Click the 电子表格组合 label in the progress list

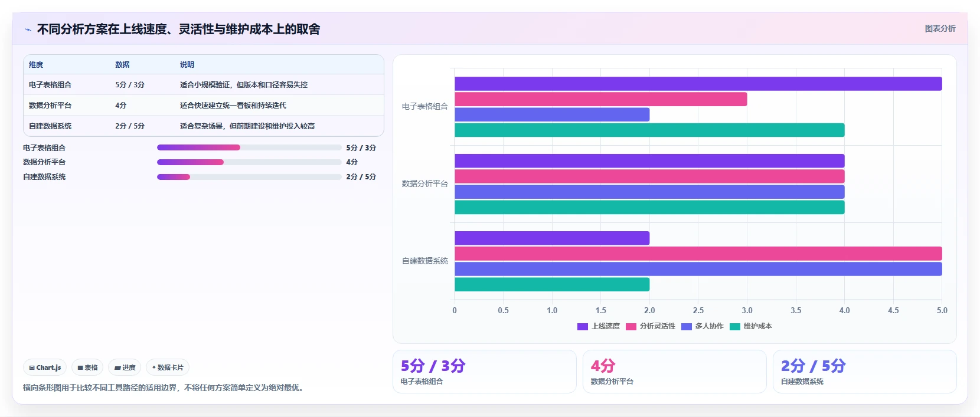[x=44, y=148]
